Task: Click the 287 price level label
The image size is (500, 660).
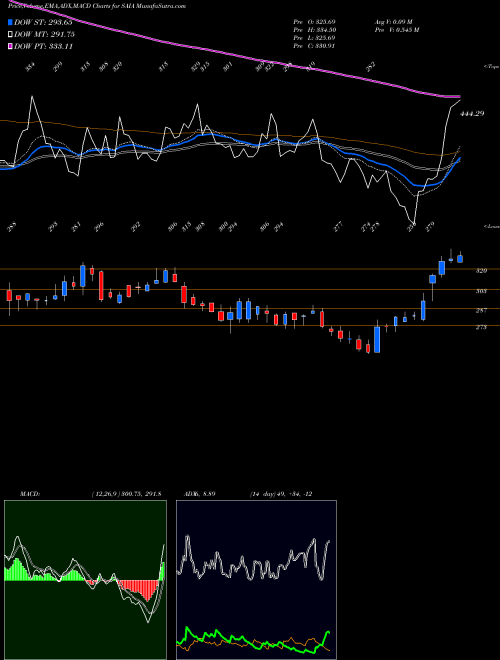Action: click(x=481, y=310)
